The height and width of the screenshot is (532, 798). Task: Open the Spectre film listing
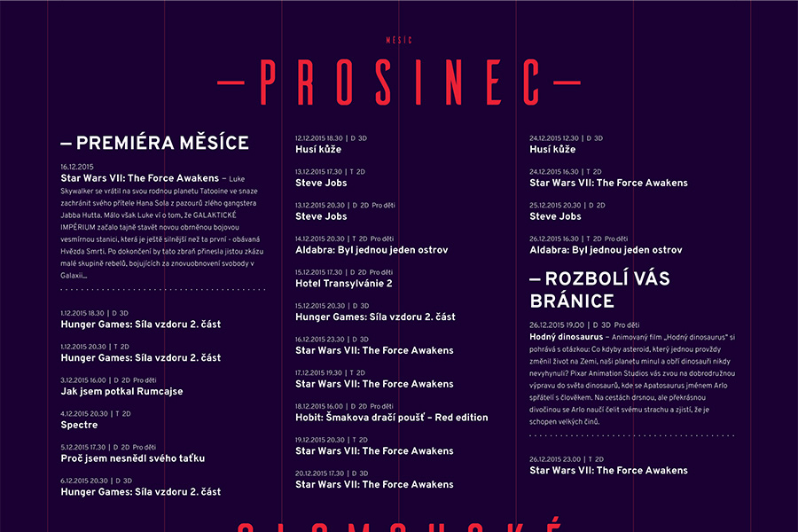(x=79, y=425)
